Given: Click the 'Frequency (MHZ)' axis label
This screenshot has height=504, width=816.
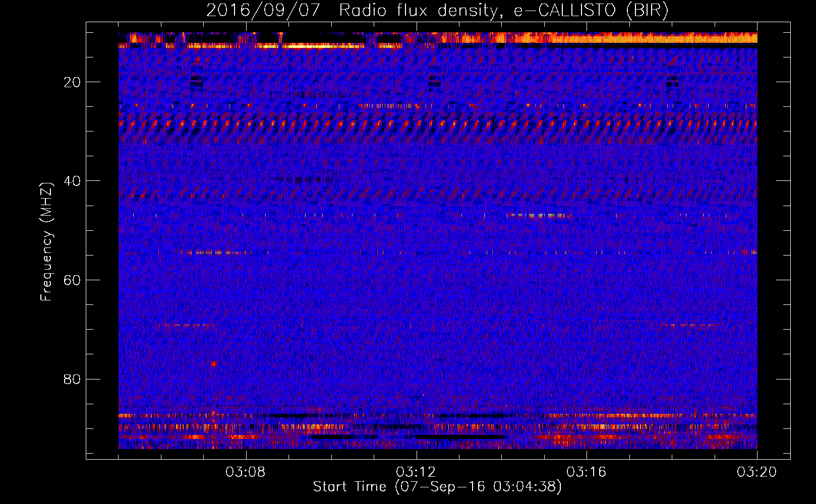Looking at the screenshot, I should click(x=46, y=242).
